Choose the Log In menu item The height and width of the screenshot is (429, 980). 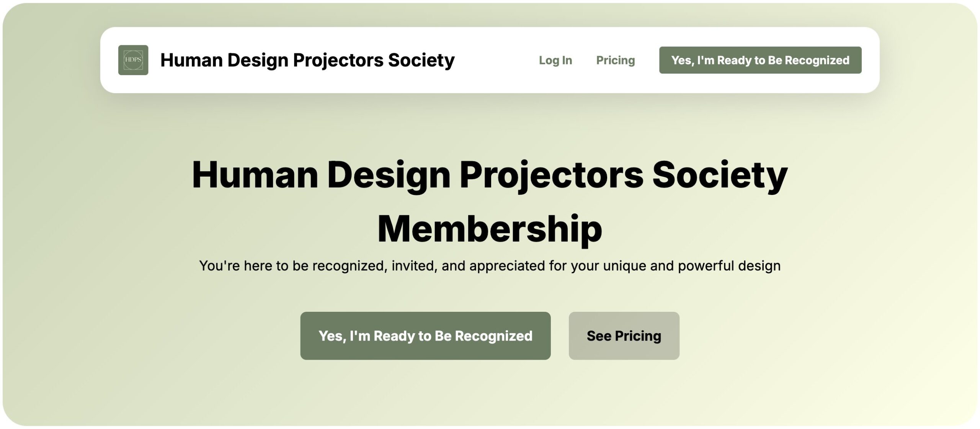tap(555, 60)
